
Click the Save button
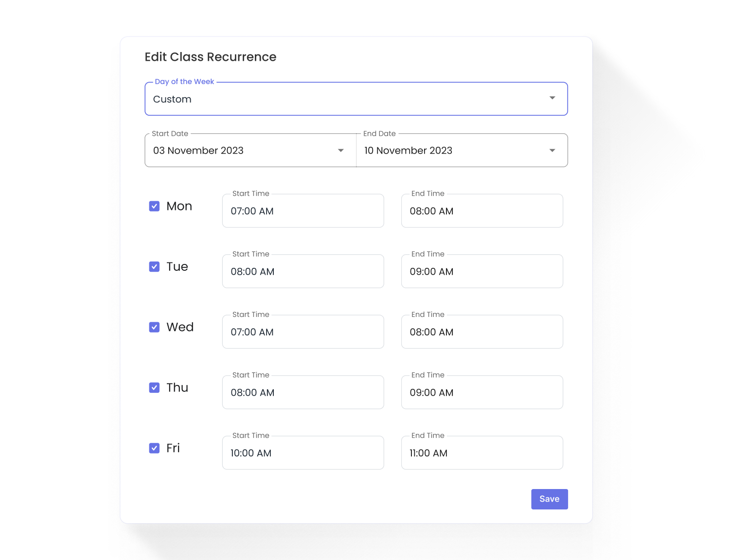point(549,499)
